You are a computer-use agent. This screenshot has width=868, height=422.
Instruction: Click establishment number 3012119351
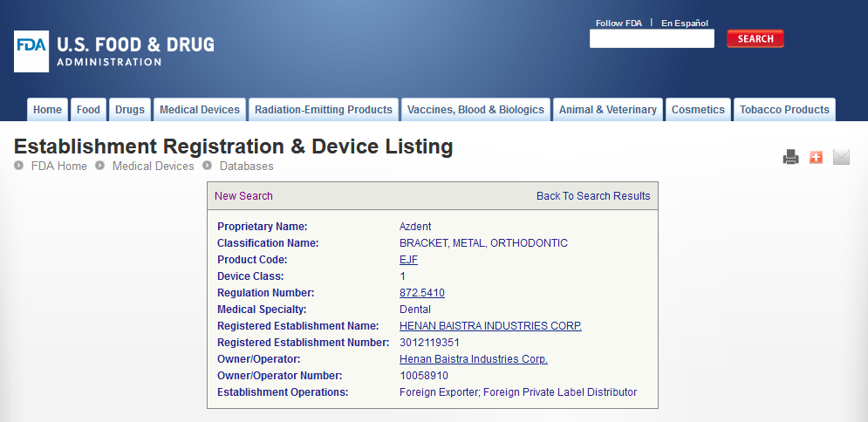coord(429,343)
